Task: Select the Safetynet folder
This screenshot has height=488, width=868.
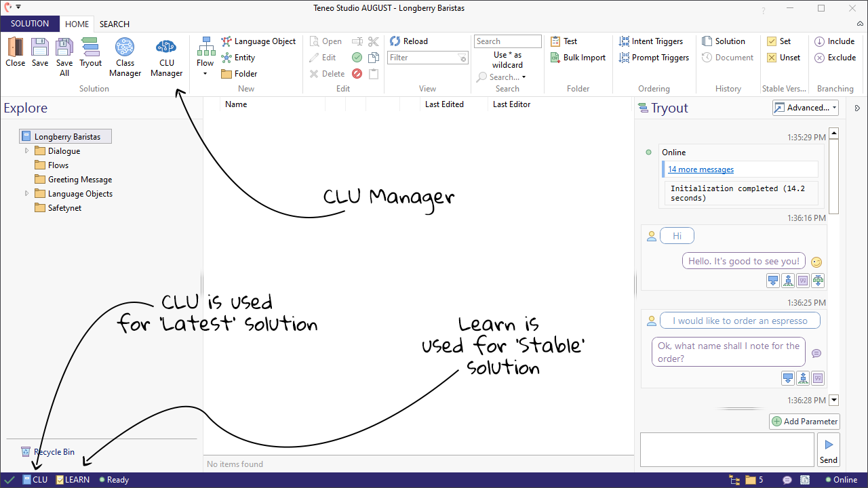Action: (x=58, y=208)
